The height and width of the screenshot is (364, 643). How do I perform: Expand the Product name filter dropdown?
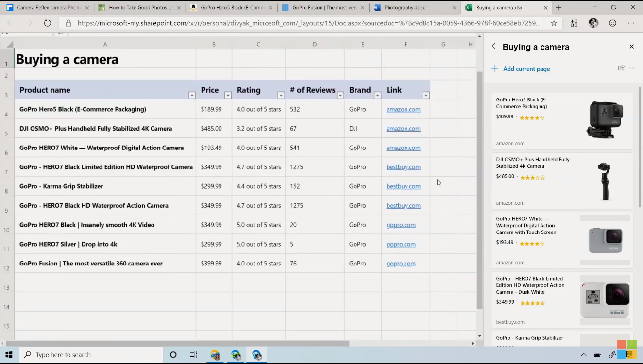192,95
